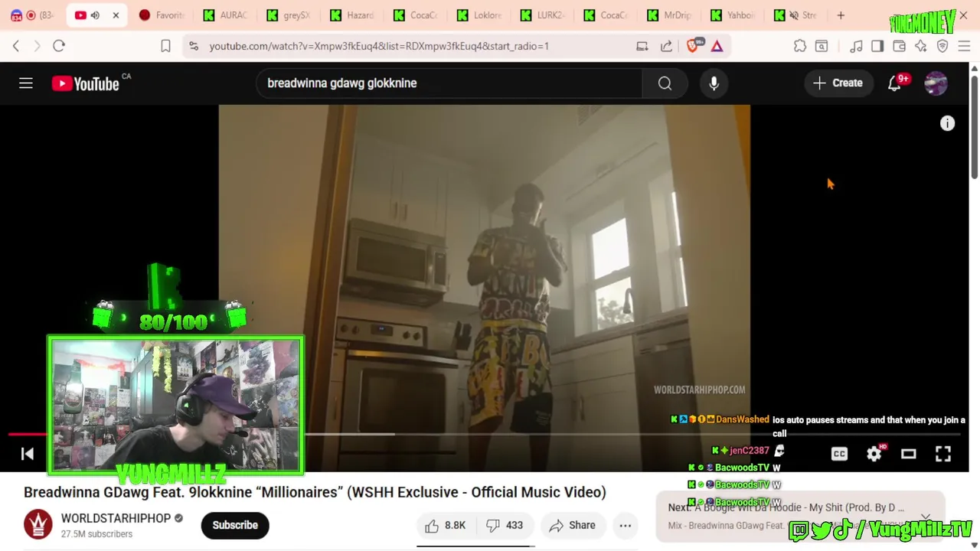This screenshot has height=551, width=980.
Task: Open Brave Rewards triangle icon
Action: [717, 46]
